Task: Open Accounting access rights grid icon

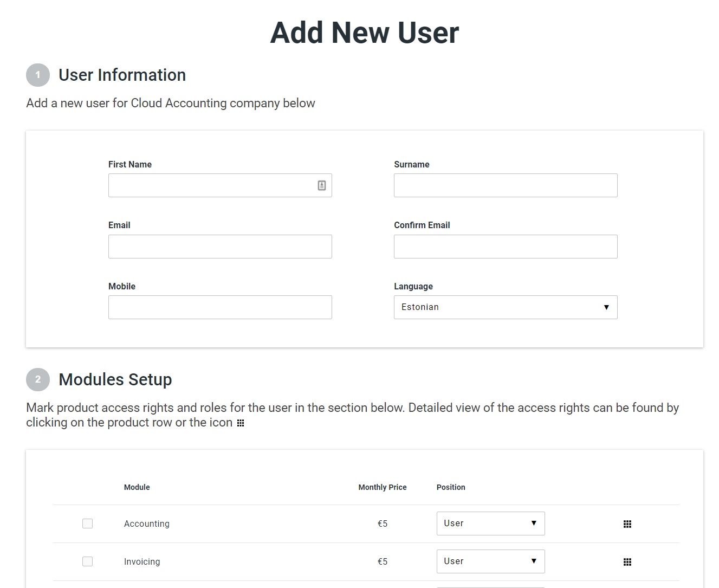Action: point(627,524)
